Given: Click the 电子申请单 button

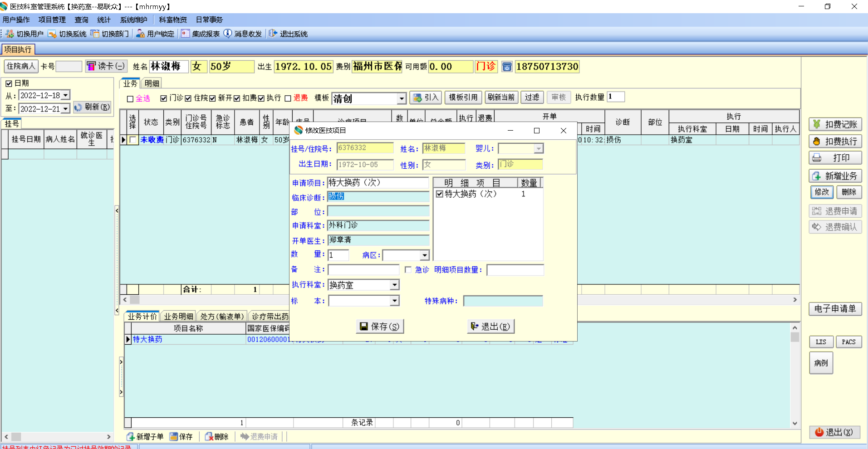Looking at the screenshot, I should click(835, 309).
